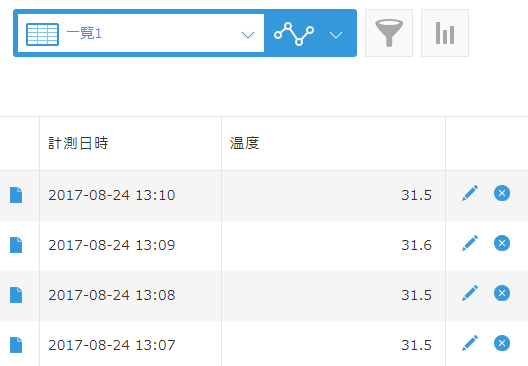Delete the 2017-08-24 13:07 record

(x=502, y=343)
